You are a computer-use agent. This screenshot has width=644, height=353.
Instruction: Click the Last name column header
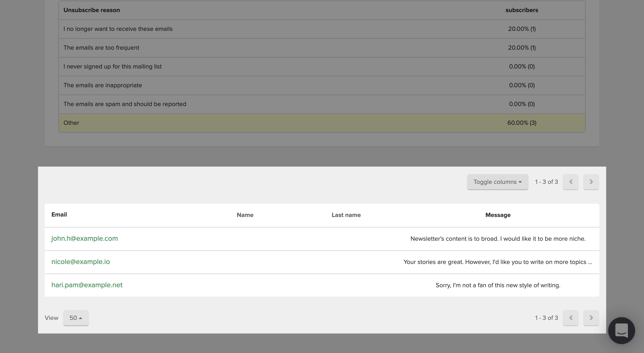[346, 215]
